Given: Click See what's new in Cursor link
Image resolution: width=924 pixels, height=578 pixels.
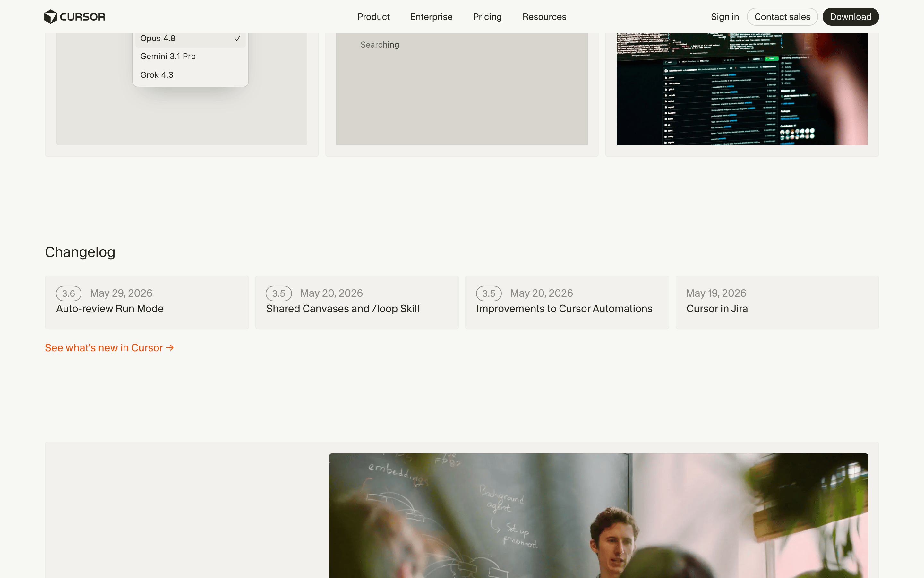Looking at the screenshot, I should [109, 348].
